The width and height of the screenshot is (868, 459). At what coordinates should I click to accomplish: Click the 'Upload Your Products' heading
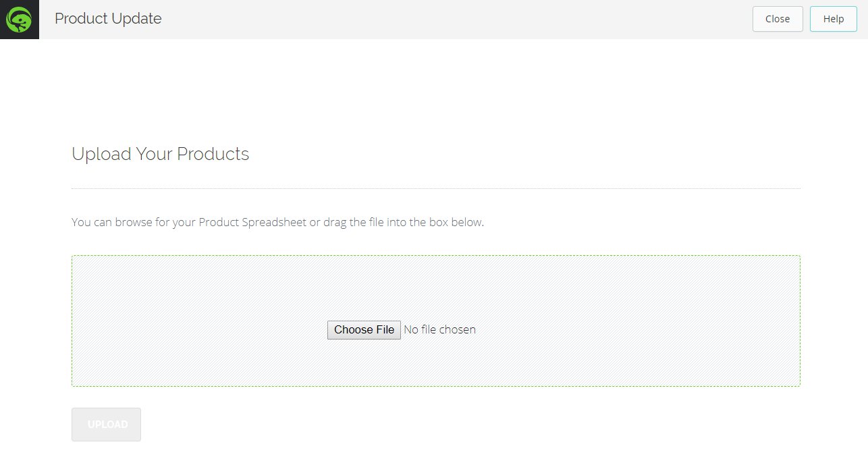[160, 154]
